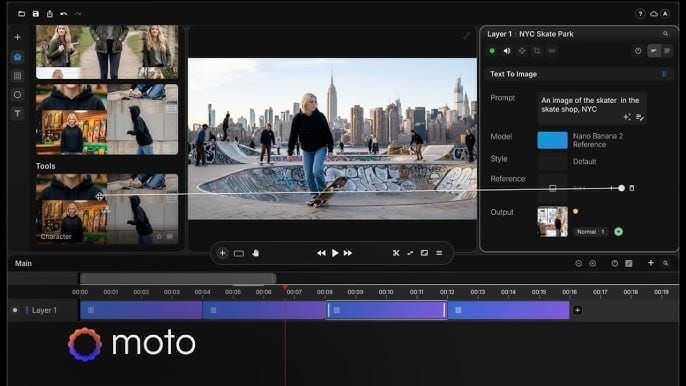
Task: Switch to sliders view in properties panel
Action: 654,51
